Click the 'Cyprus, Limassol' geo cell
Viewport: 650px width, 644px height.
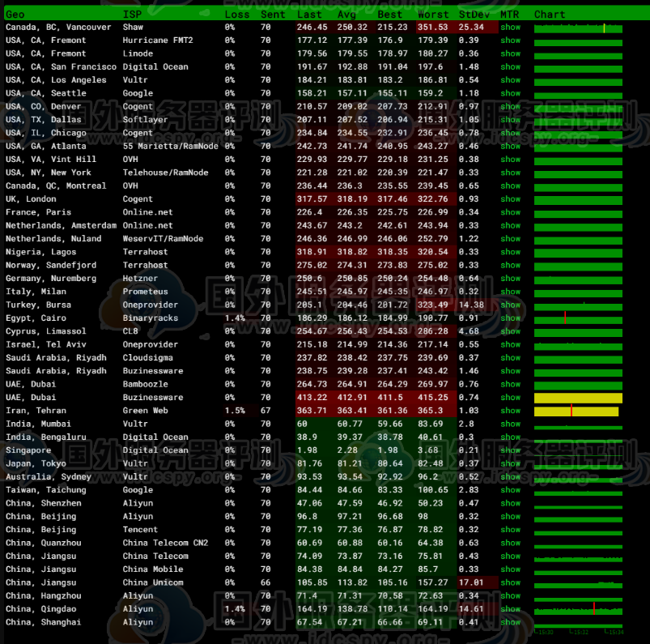point(45,331)
